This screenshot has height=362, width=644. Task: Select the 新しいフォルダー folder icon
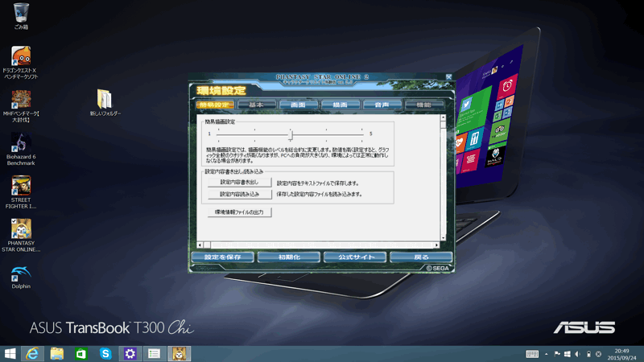pos(105,99)
